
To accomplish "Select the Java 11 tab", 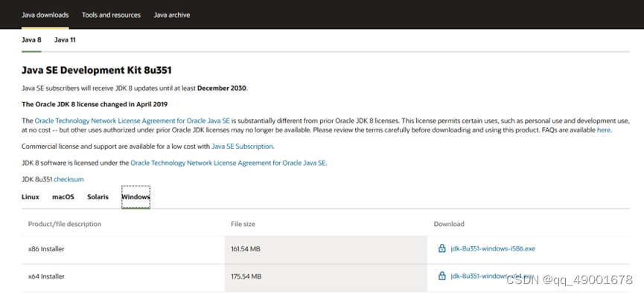I will point(65,40).
